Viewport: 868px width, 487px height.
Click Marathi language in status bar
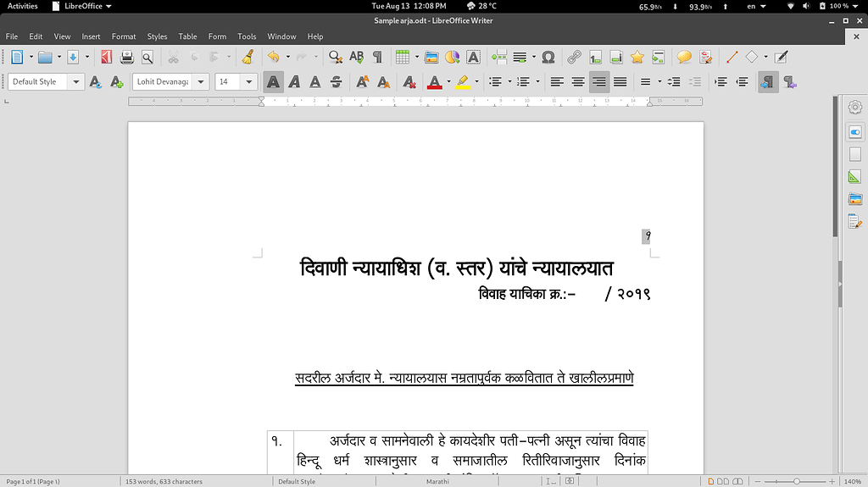(x=437, y=481)
